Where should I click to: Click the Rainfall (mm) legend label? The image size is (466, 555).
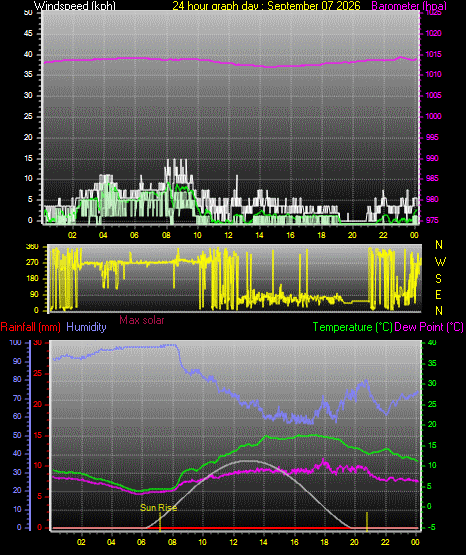pyautogui.click(x=30, y=327)
